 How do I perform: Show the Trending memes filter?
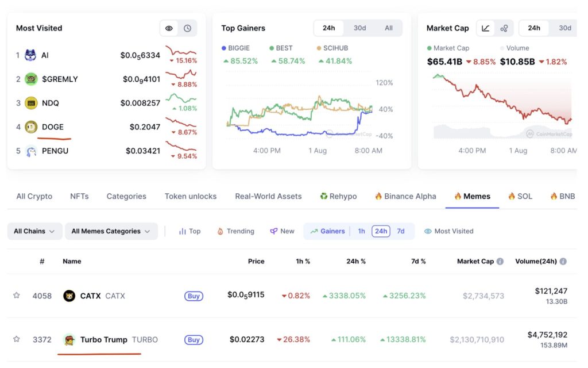tap(236, 231)
